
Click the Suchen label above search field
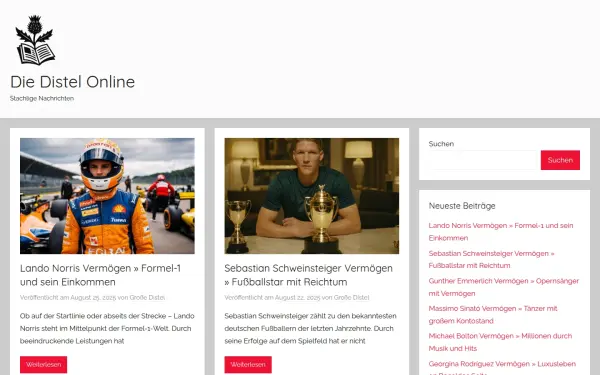coord(441,144)
